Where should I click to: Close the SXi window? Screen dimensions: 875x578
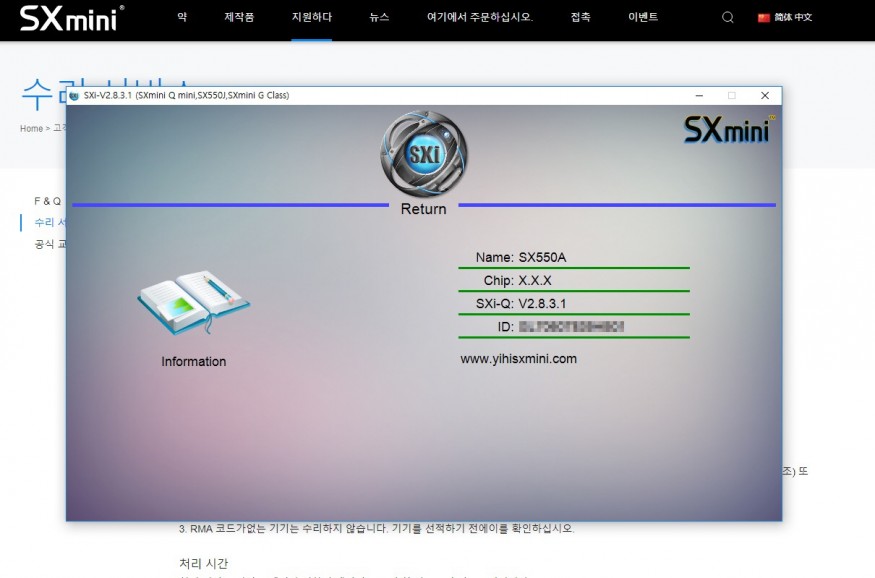(765, 95)
